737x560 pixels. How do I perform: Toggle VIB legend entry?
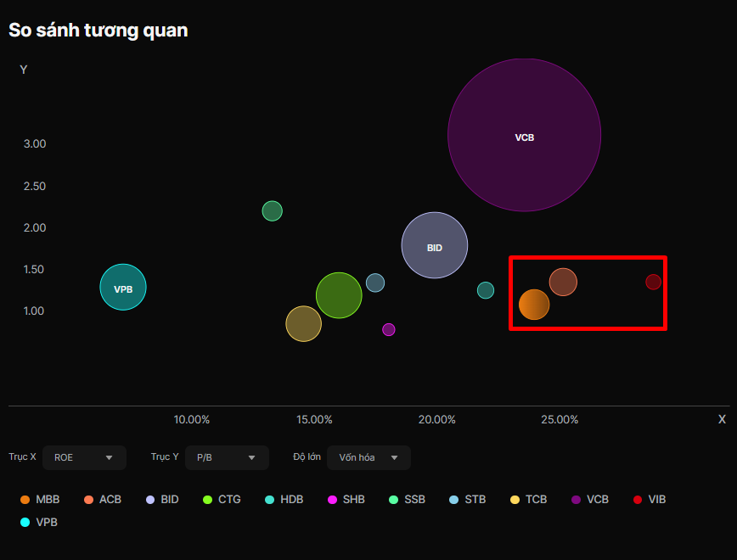pyautogui.click(x=650, y=500)
